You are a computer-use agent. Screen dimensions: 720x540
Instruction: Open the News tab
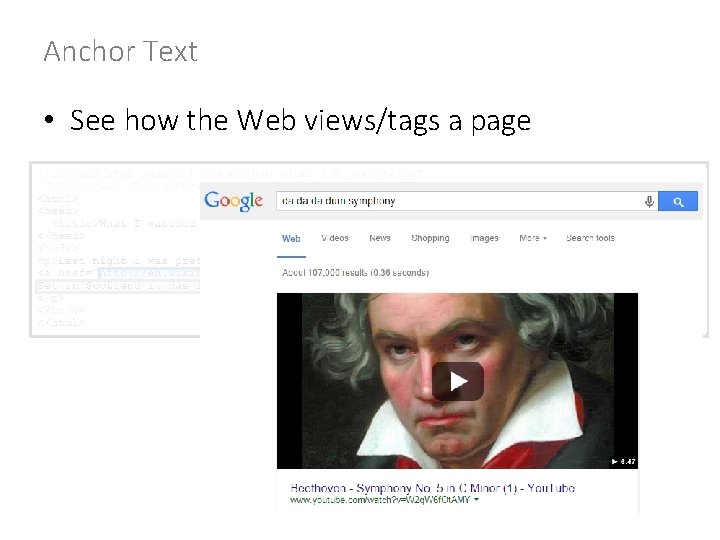tap(380, 238)
